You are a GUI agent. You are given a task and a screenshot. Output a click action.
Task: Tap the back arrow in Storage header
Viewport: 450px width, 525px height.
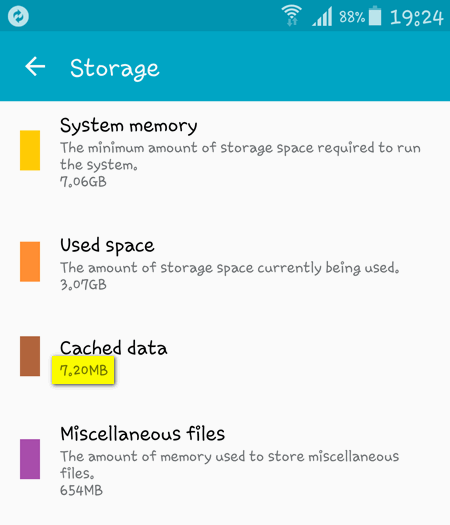35,67
